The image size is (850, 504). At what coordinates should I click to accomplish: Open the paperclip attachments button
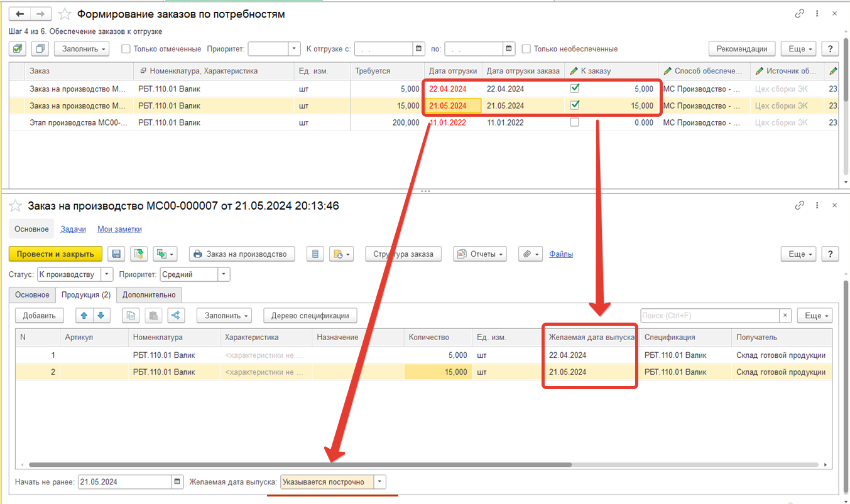[531, 254]
